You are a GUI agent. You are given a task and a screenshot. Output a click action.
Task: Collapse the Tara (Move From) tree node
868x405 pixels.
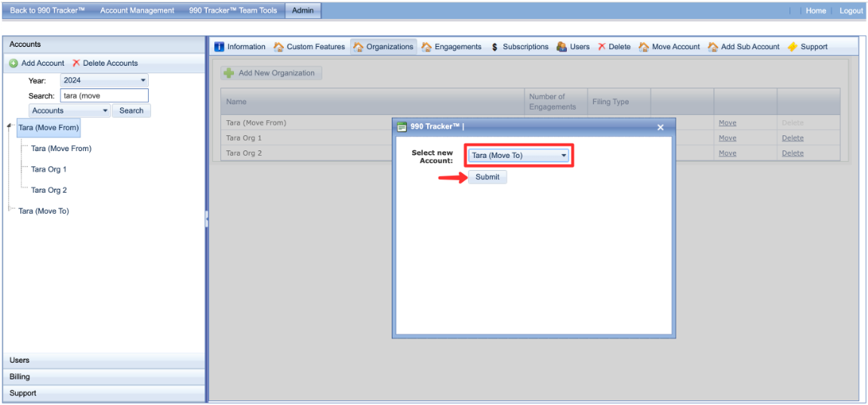[9, 127]
